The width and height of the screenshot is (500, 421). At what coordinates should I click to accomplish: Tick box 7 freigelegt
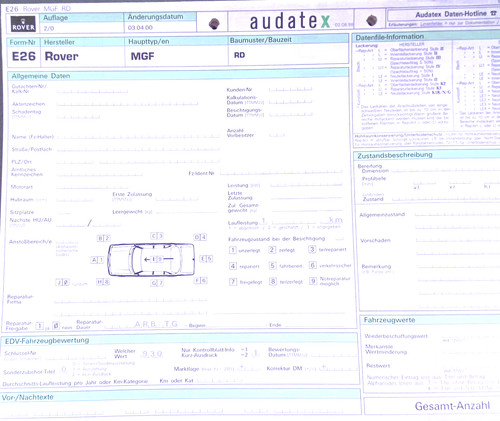pos(233,282)
